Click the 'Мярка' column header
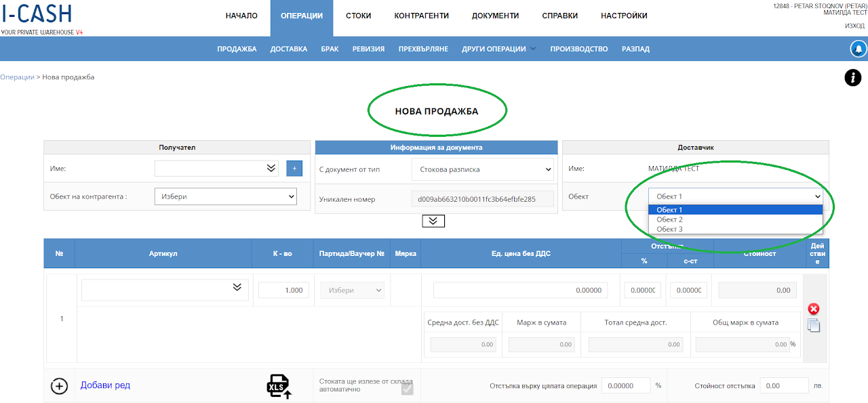This screenshot has width=868, height=403. click(x=405, y=253)
